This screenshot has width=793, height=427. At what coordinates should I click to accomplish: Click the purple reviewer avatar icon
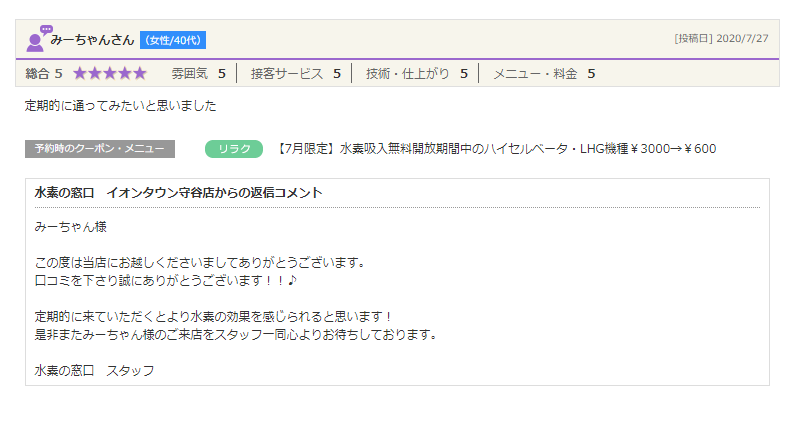(37, 39)
